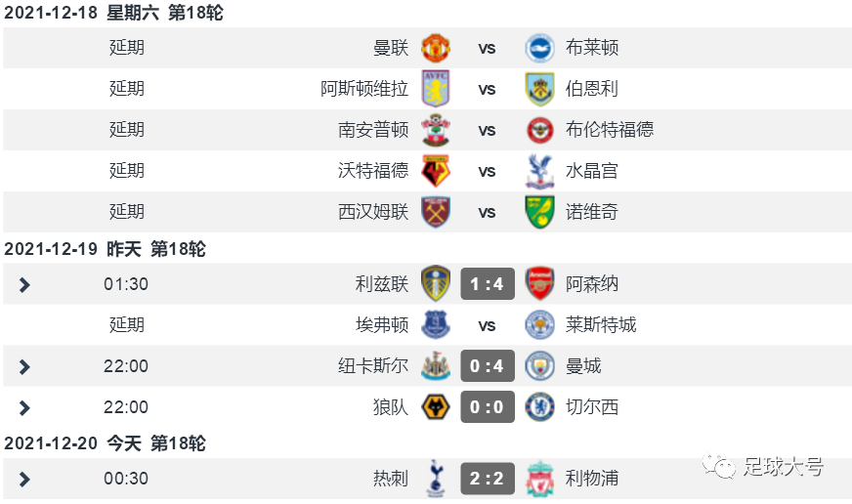Screen dimensions: 852x504
Task: Click the 西汉姆联 team name link
Action: tap(373, 211)
